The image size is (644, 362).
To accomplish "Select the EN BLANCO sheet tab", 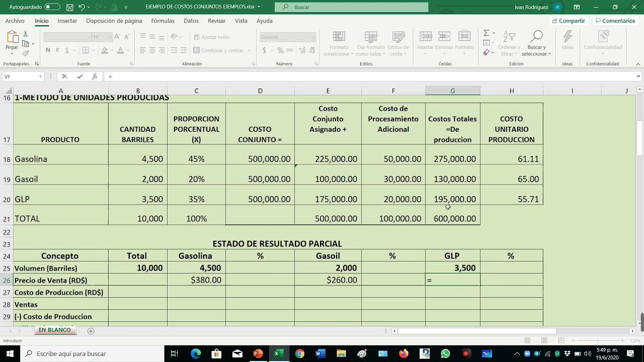I will (54, 330).
